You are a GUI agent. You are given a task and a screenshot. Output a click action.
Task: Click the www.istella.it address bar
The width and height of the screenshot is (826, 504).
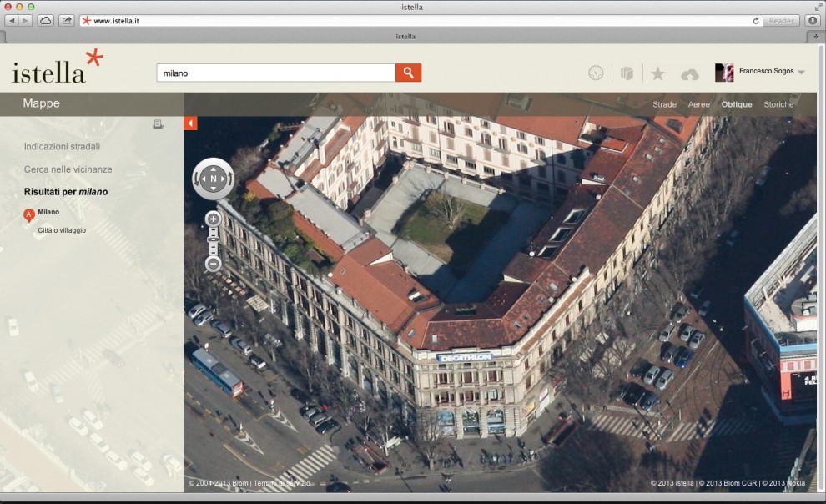[x=421, y=21]
